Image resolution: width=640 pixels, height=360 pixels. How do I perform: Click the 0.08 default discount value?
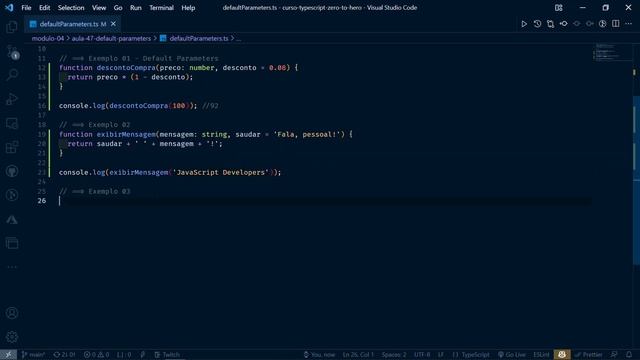click(x=277, y=68)
